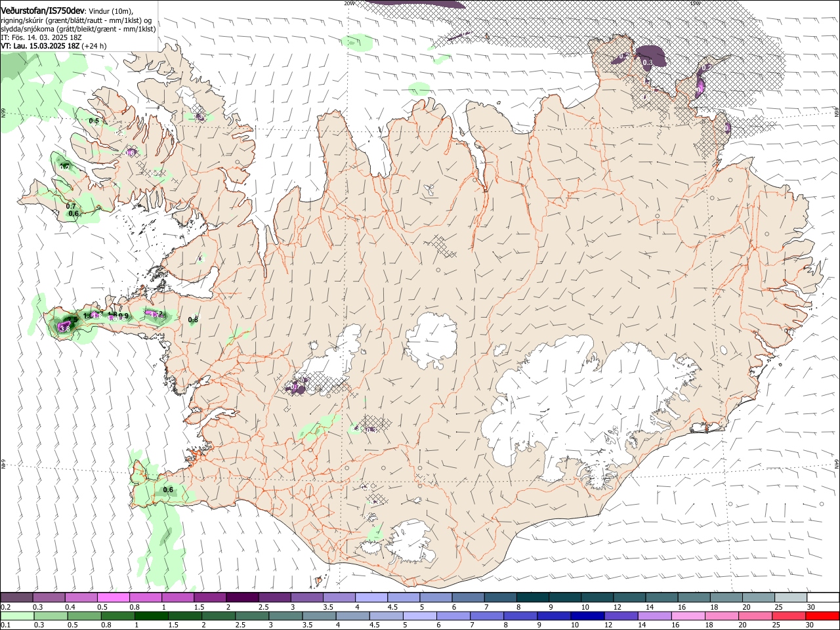
Task: Pick top-row swatch between 6 and 7
Action: 468,598
